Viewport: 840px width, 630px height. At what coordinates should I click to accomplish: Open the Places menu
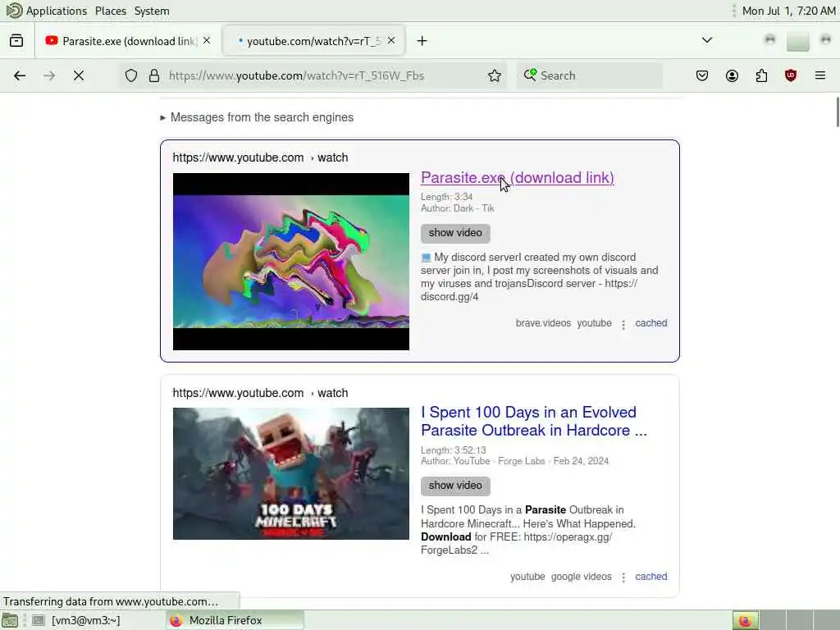tap(111, 11)
